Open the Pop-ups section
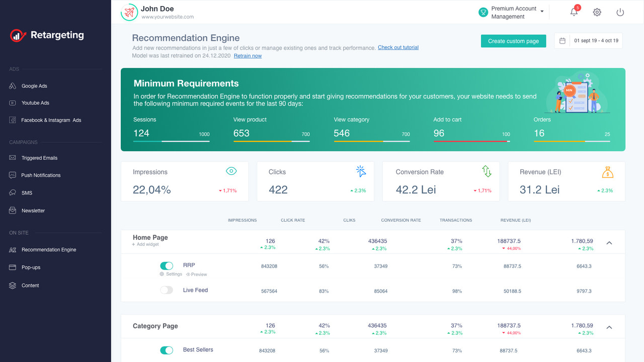Screen dimensions: 644x362 (x=31, y=267)
